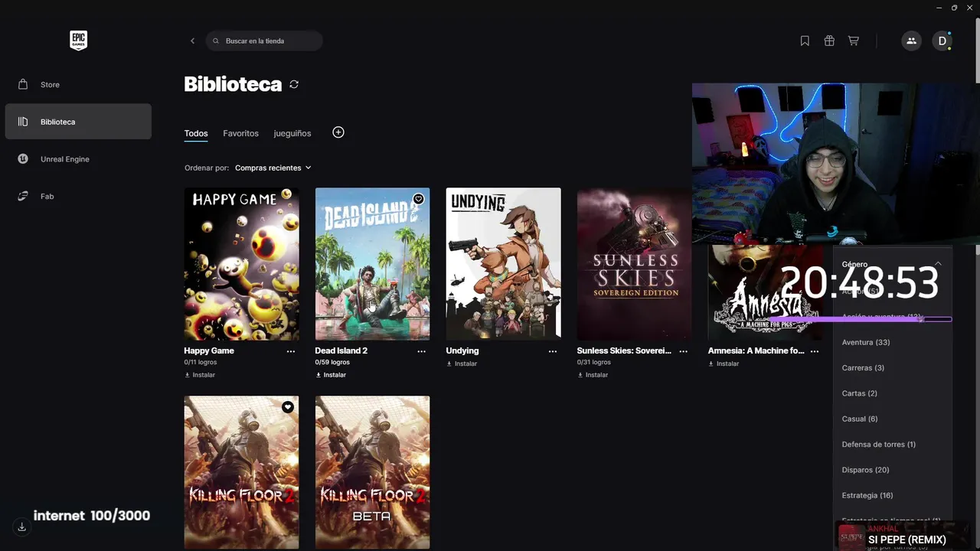Switch to the jueguiños collection tab

tap(292, 133)
